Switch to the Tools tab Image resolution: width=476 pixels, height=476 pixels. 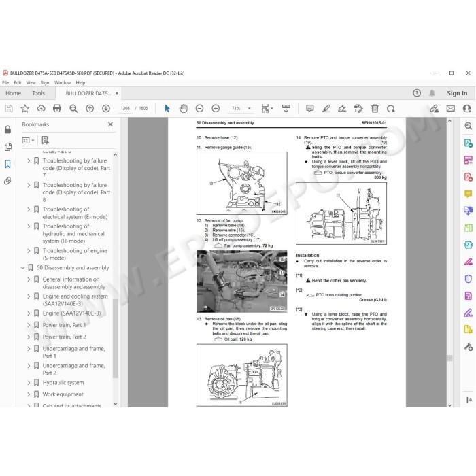tap(38, 93)
